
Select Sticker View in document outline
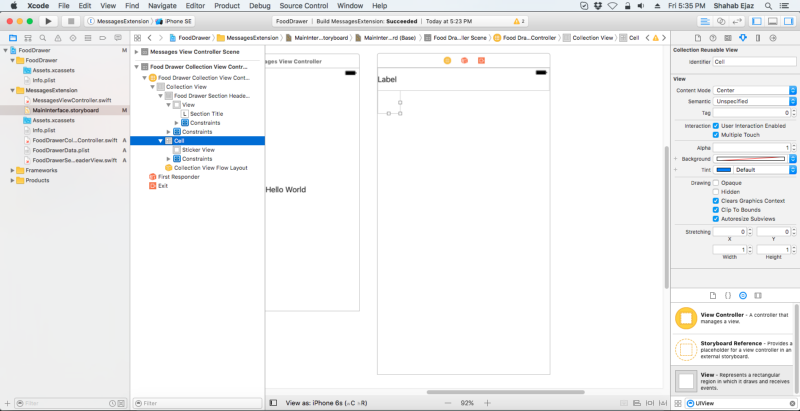pyautogui.click(x=198, y=150)
